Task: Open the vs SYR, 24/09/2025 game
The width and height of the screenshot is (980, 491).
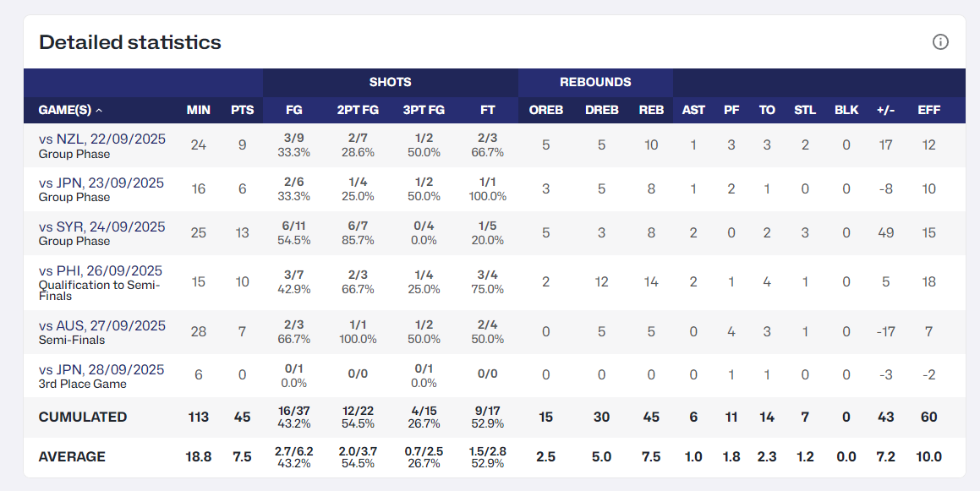Action: coord(101,226)
